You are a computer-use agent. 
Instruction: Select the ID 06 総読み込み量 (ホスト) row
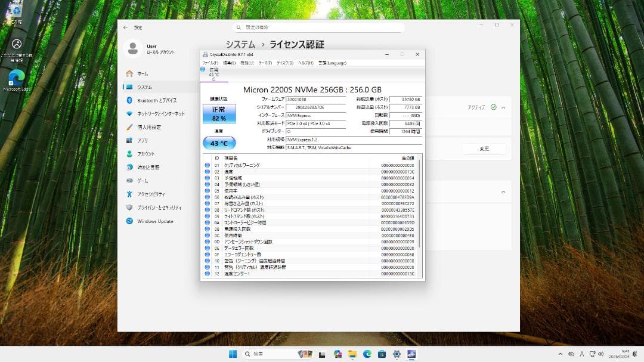[x=310, y=197]
